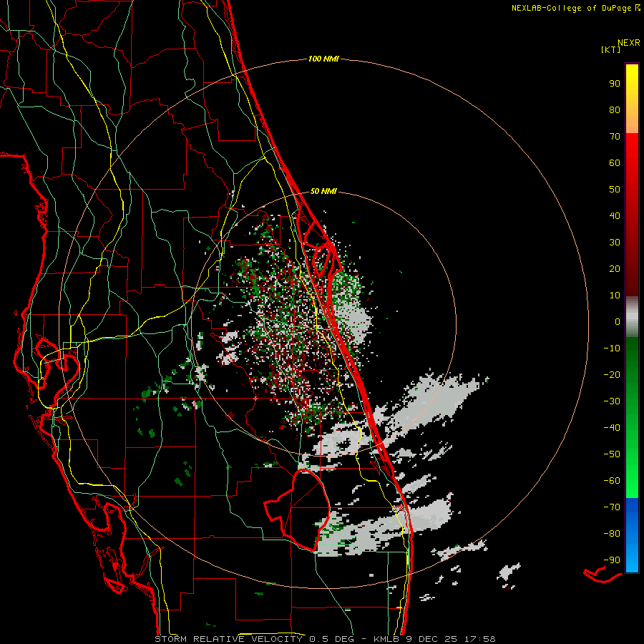Click the 0 value on velocity scale
Viewport: 644px width, 644px height.
[x=618, y=322]
